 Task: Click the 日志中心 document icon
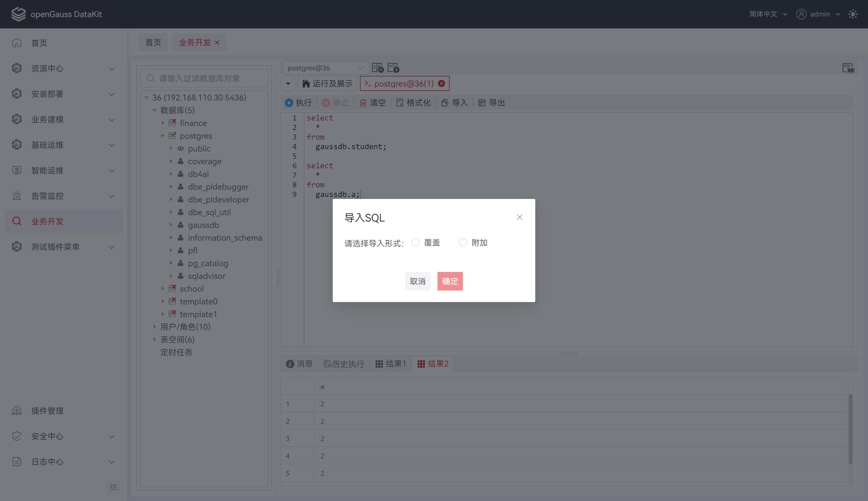coord(16,461)
